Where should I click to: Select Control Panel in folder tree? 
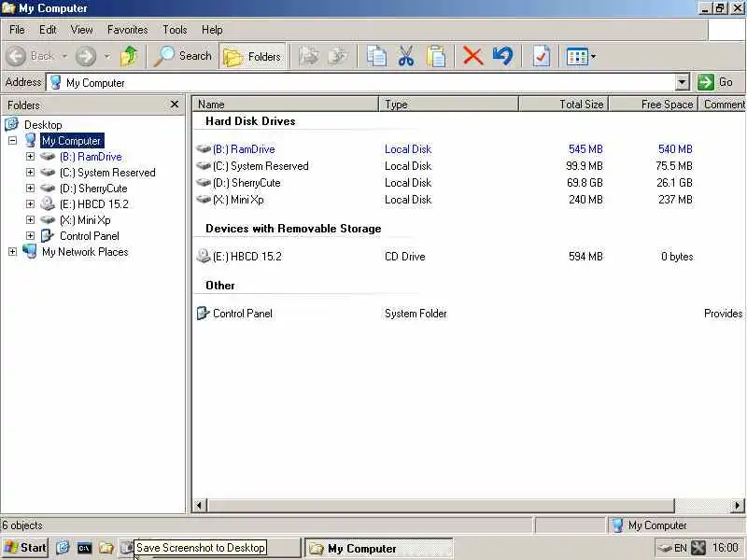point(89,236)
